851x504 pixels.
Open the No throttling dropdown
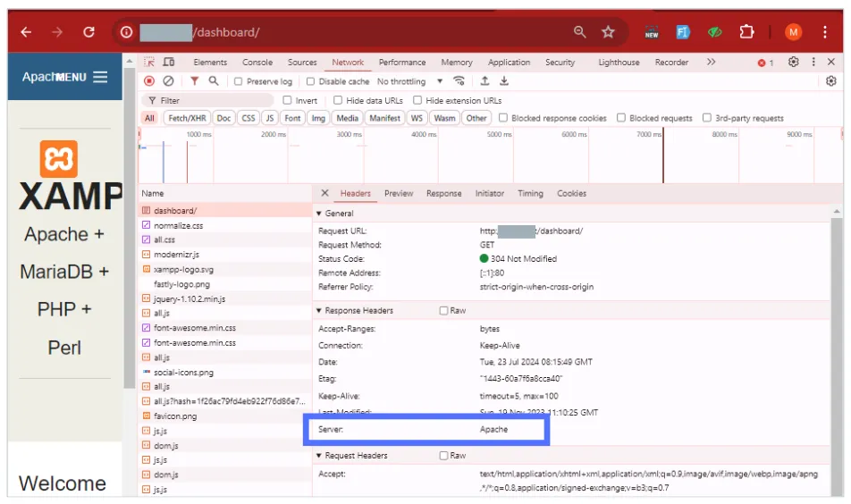pyautogui.click(x=409, y=81)
